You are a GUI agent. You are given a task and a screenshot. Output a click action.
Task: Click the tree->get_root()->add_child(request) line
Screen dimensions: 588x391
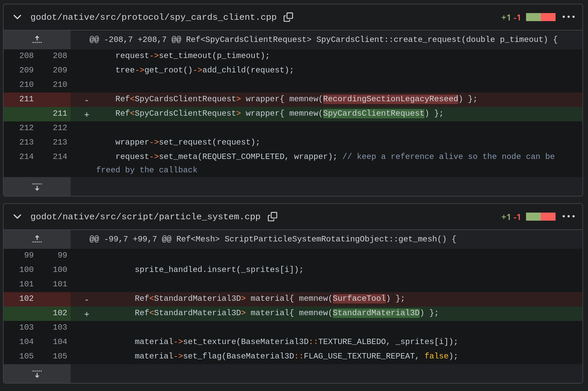[204, 70]
